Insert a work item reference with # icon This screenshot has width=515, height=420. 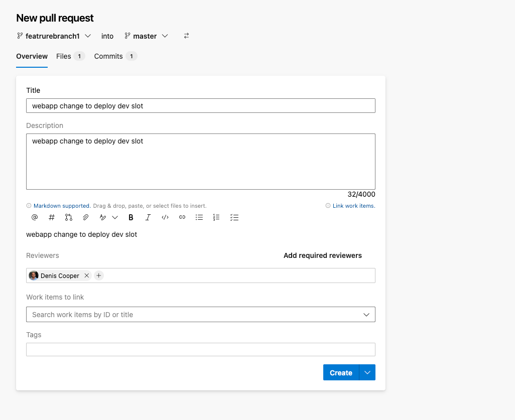(x=52, y=217)
